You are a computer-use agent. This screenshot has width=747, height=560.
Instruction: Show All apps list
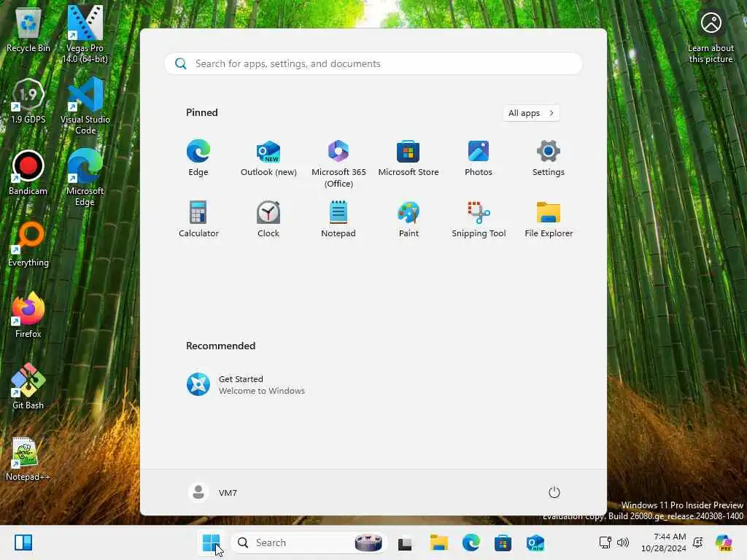click(x=531, y=113)
